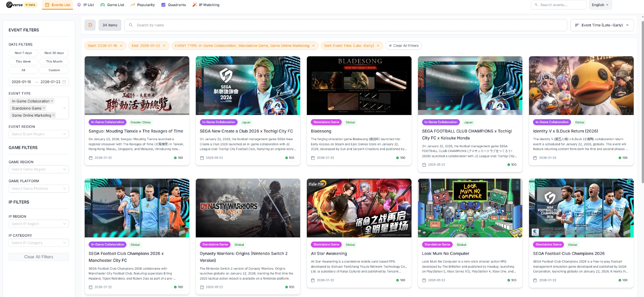The width and height of the screenshot is (644, 297).
Task: Remove the Game Online Marketing tag
Action: (53, 115)
